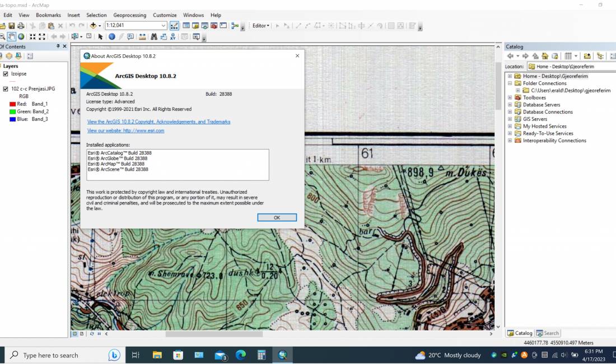Open the Catalog window toolbar icon

195,26
